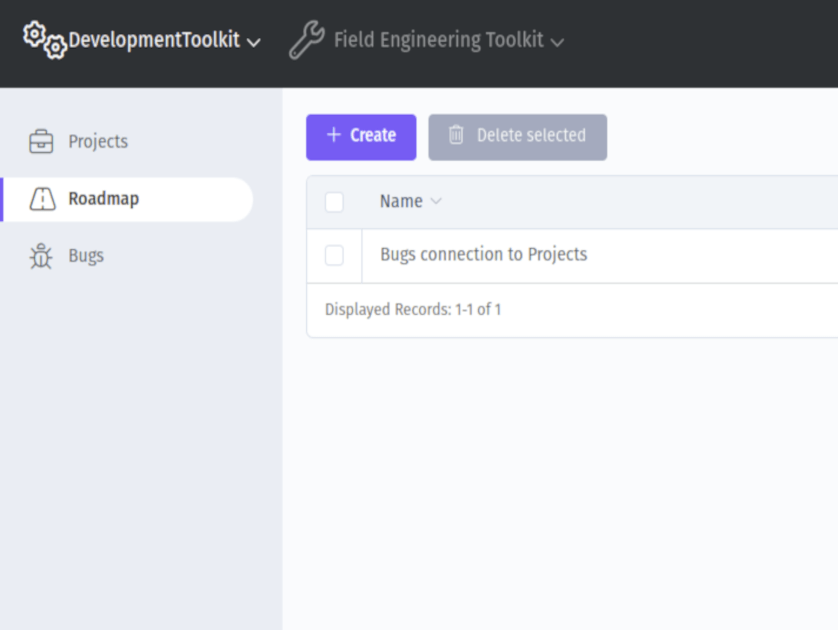Click the plus icon on Create button
The image size is (838, 630).
(x=333, y=135)
